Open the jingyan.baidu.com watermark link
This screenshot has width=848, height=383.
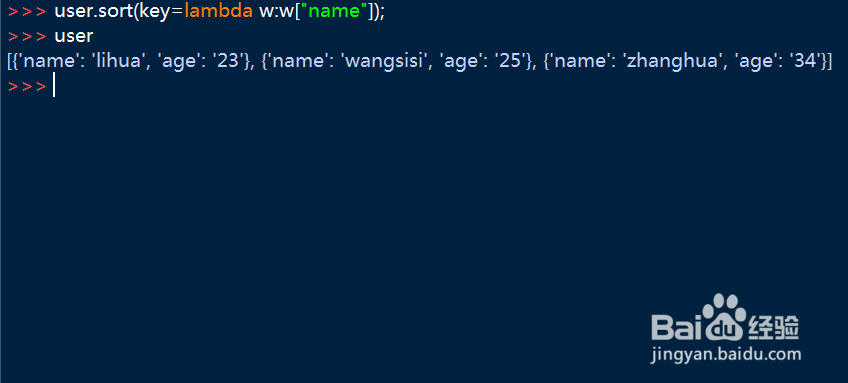(726, 355)
